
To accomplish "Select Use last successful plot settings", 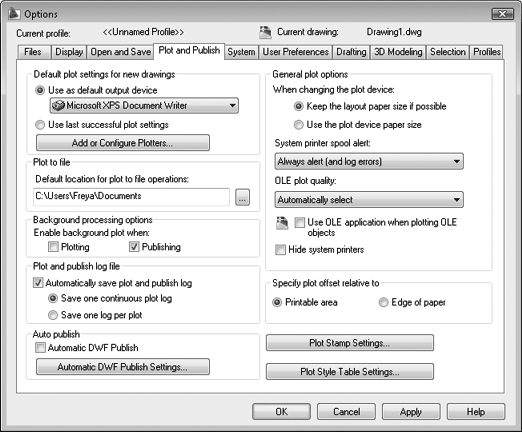I will pyautogui.click(x=40, y=125).
